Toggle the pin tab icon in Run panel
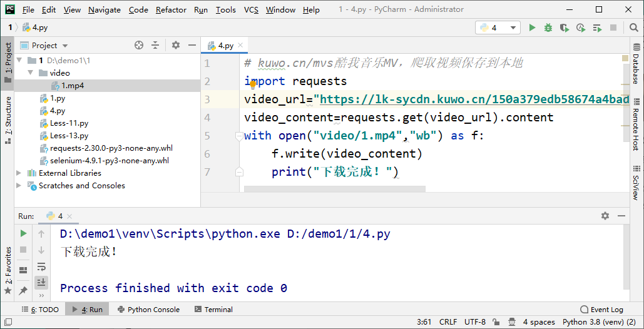This screenshot has height=329, width=644. (x=23, y=290)
